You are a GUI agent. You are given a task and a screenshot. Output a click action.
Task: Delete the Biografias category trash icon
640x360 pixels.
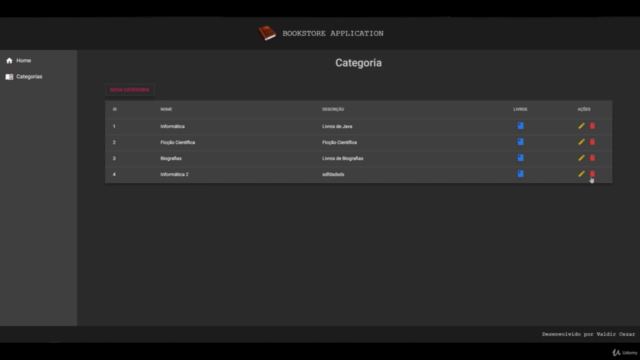click(x=592, y=158)
